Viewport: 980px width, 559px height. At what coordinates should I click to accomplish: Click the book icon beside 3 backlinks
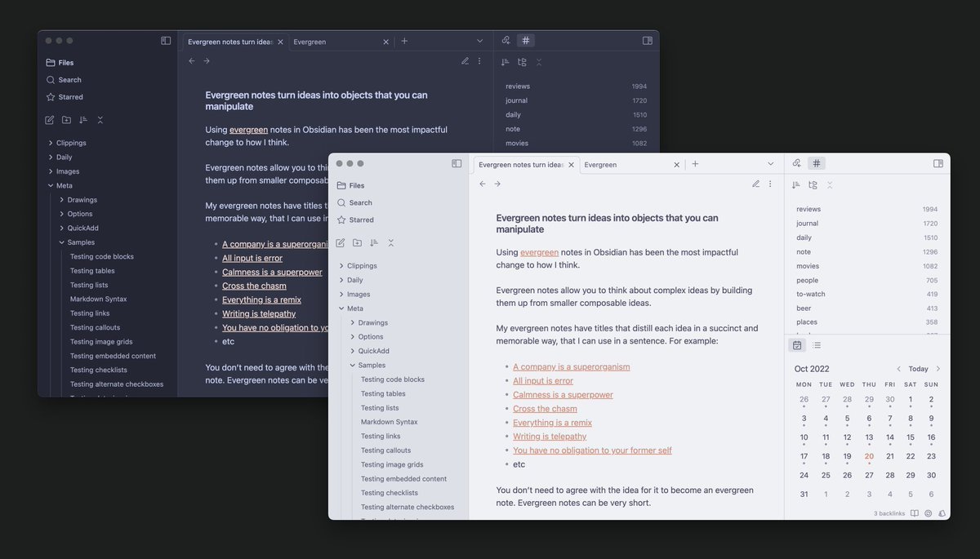915,513
